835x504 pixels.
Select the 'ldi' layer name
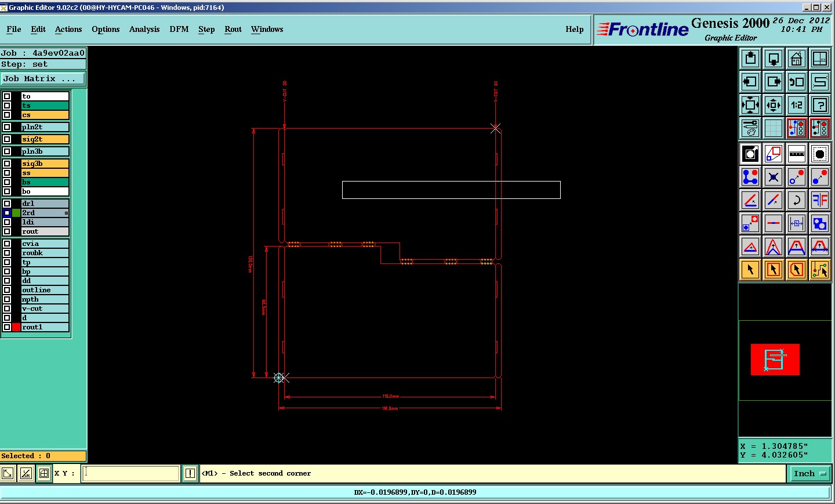tap(45, 222)
